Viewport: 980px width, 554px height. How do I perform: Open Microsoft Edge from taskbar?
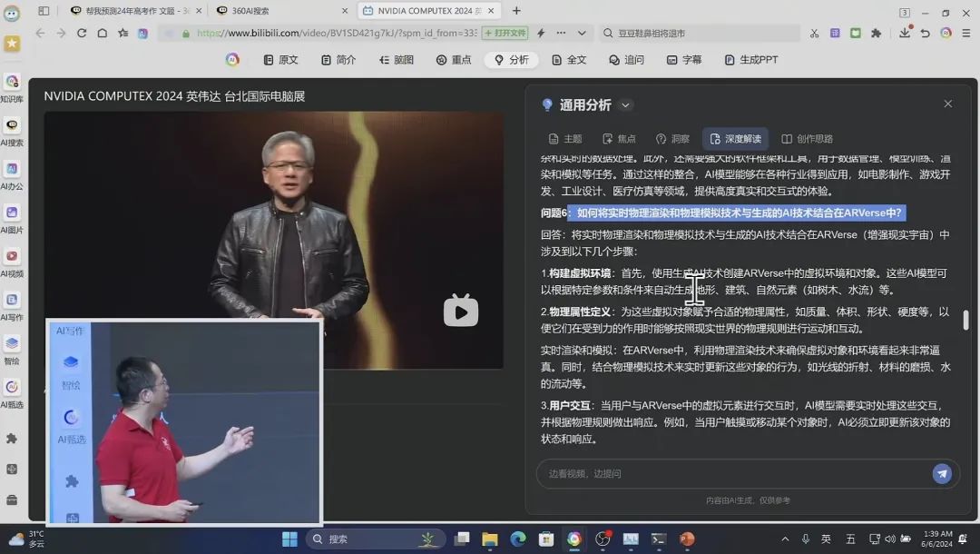coord(517,539)
